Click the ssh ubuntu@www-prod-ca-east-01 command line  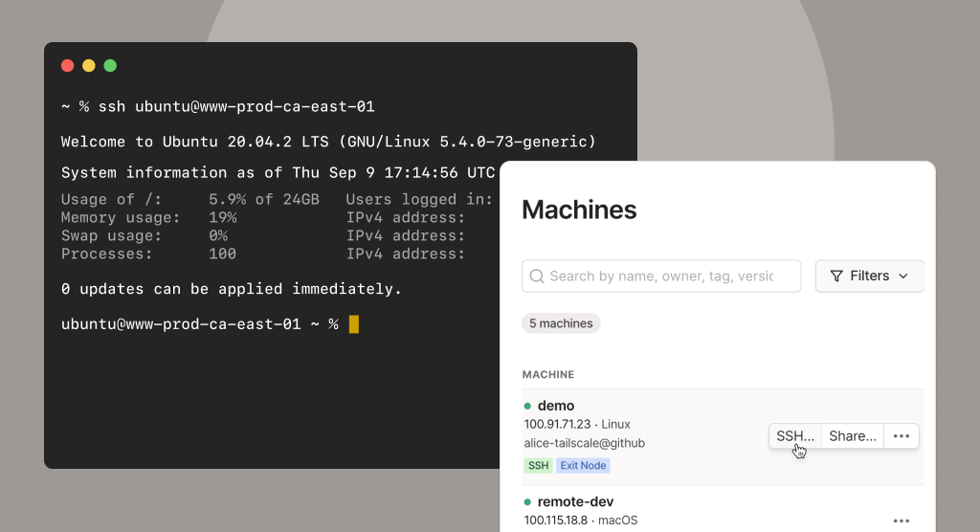click(236, 107)
